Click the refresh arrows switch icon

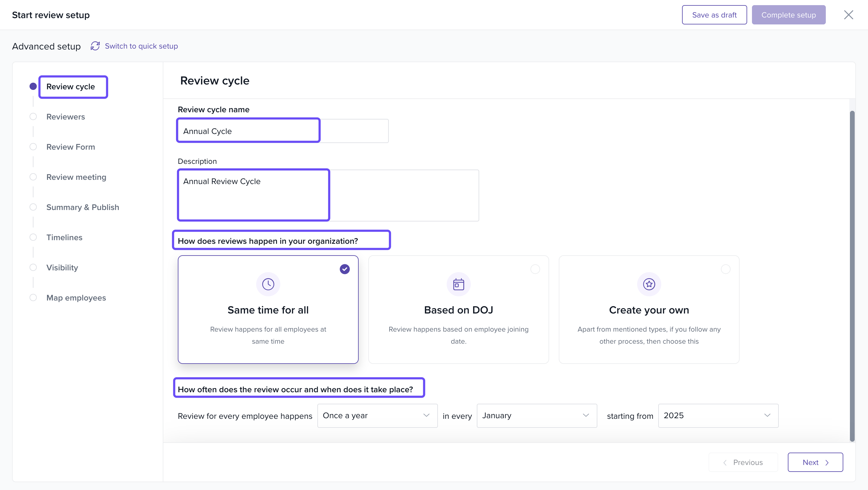(95, 46)
